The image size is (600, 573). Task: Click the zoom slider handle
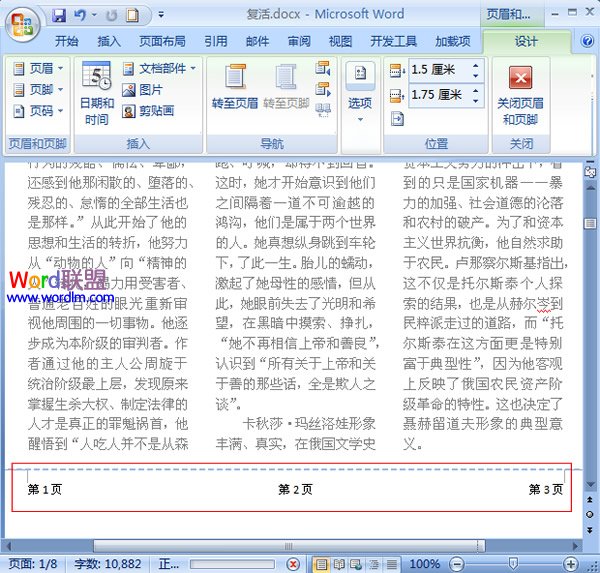[513, 563]
